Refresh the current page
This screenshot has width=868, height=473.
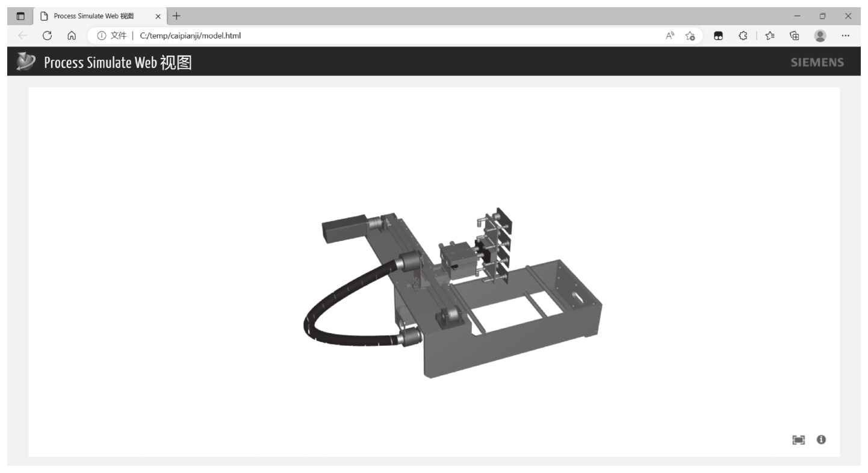pos(46,36)
